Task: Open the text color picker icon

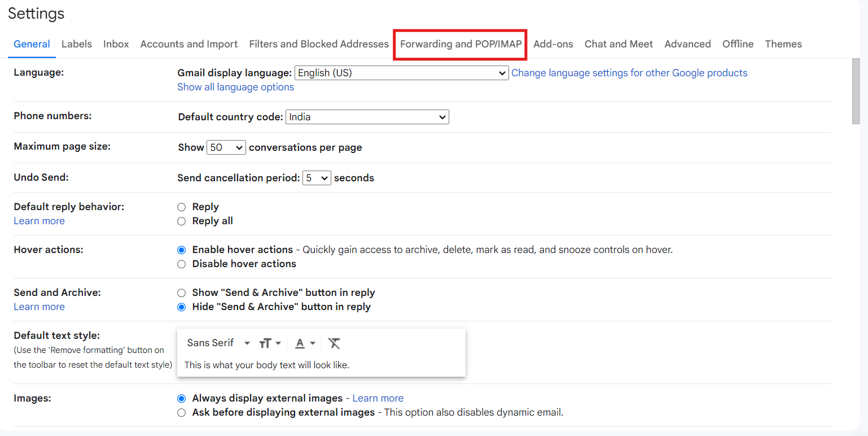Action: [x=305, y=343]
